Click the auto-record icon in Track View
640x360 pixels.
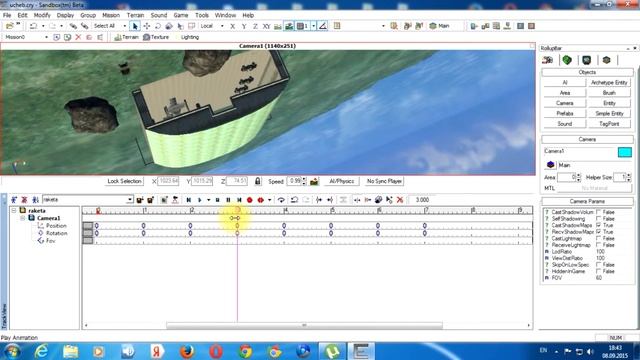[x=260, y=200]
